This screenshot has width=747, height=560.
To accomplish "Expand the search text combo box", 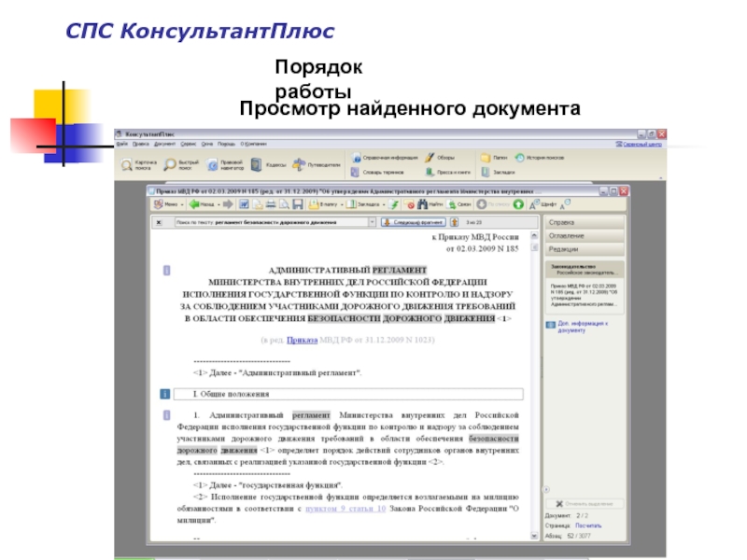I will pyautogui.click(x=372, y=222).
